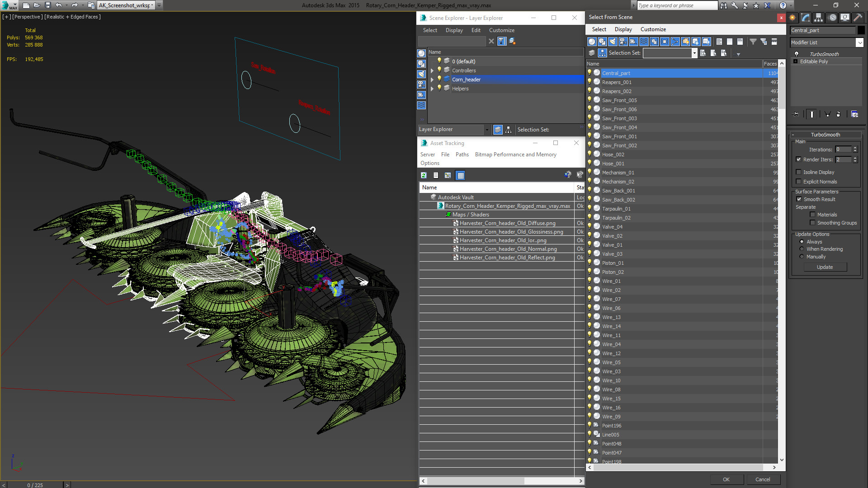Open Bitmap Performance and Memory menu

[x=515, y=155]
